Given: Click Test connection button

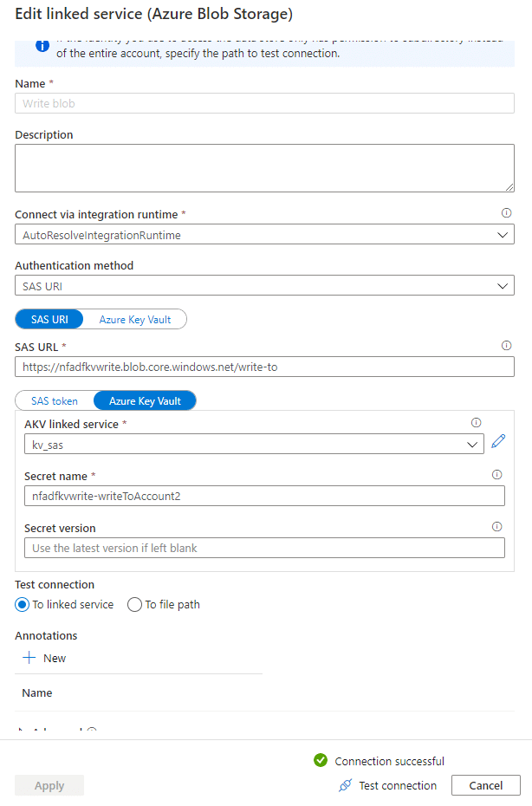Looking at the screenshot, I should pos(388,785).
